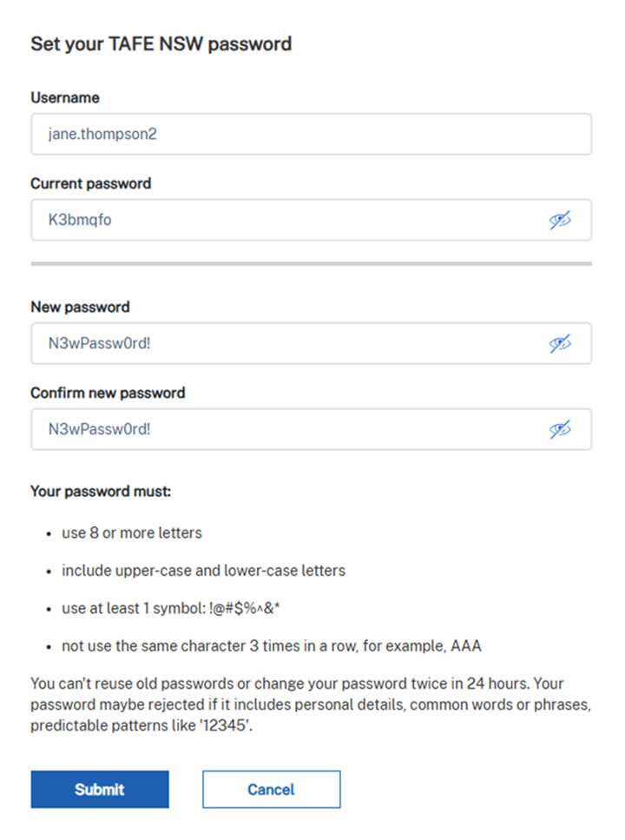This screenshot has height=840, width=625.
Task: Select the New password input field
Action: [x=278, y=344]
